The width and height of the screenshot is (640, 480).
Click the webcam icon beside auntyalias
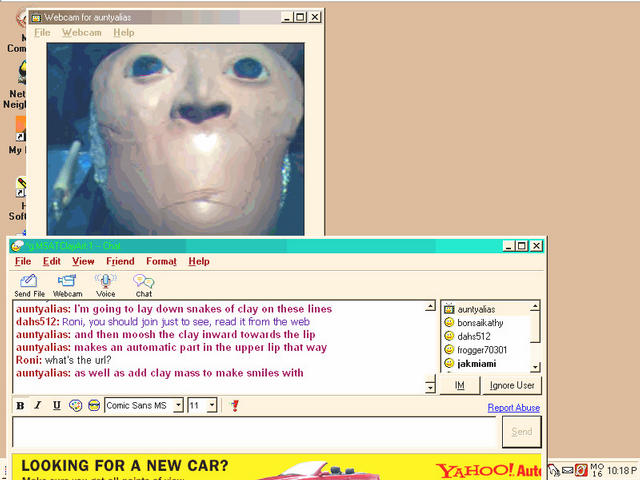[449, 309]
